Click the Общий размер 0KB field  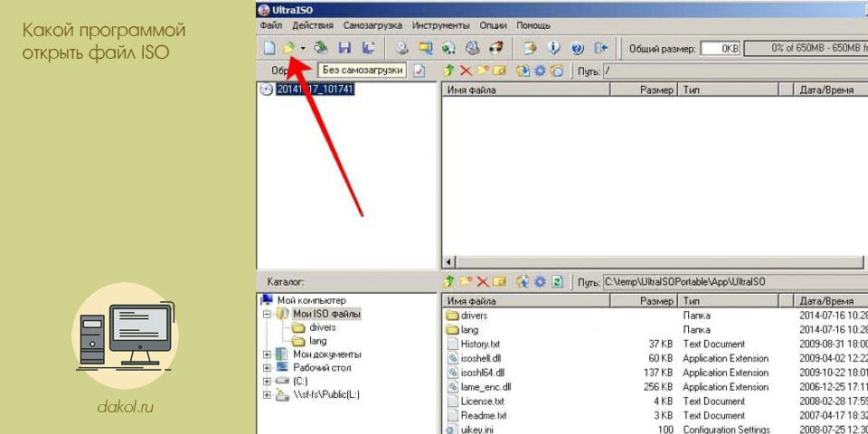721,48
